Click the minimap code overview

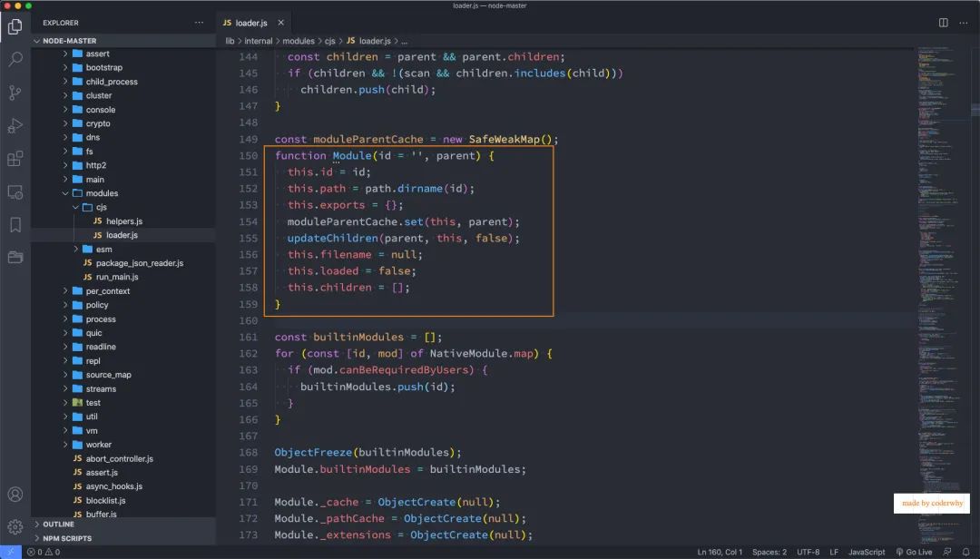940,294
